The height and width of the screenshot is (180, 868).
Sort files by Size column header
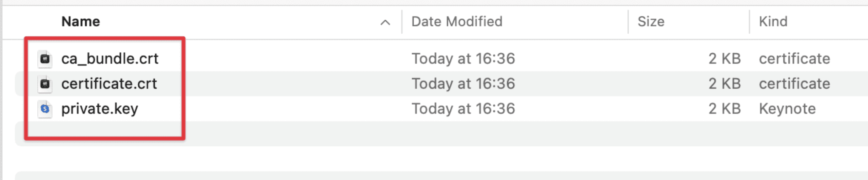tap(651, 22)
